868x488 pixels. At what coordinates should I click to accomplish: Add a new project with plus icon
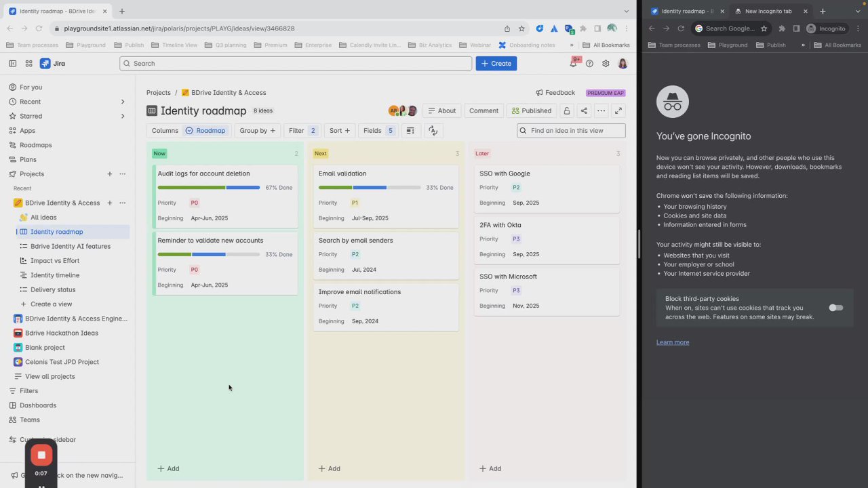[x=110, y=174]
